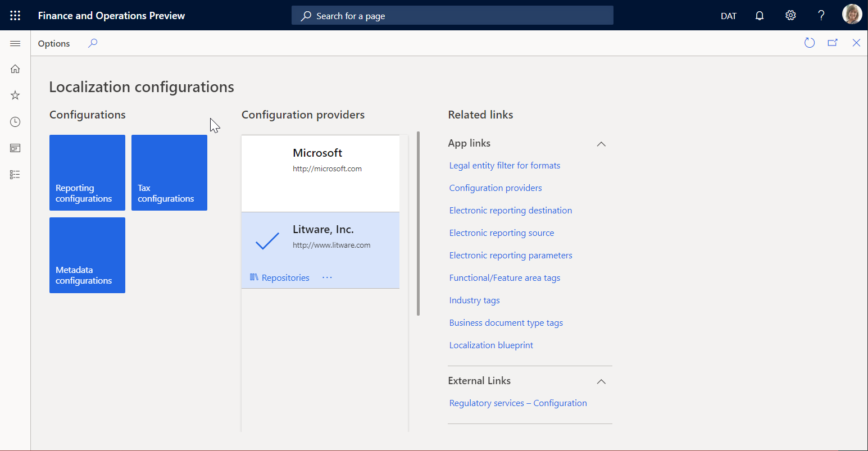This screenshot has width=868, height=451.
Task: Collapse the External Links section
Action: [x=601, y=381]
